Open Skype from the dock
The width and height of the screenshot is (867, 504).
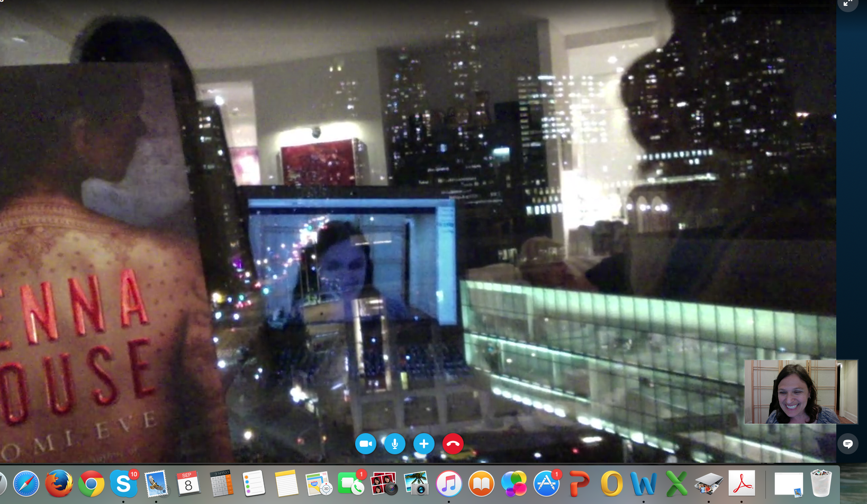123,484
